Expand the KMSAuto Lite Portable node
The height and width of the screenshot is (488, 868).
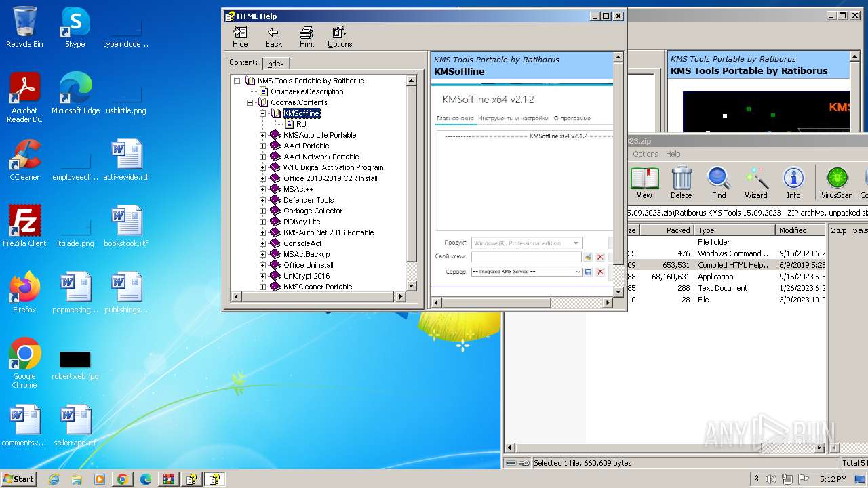(x=263, y=135)
